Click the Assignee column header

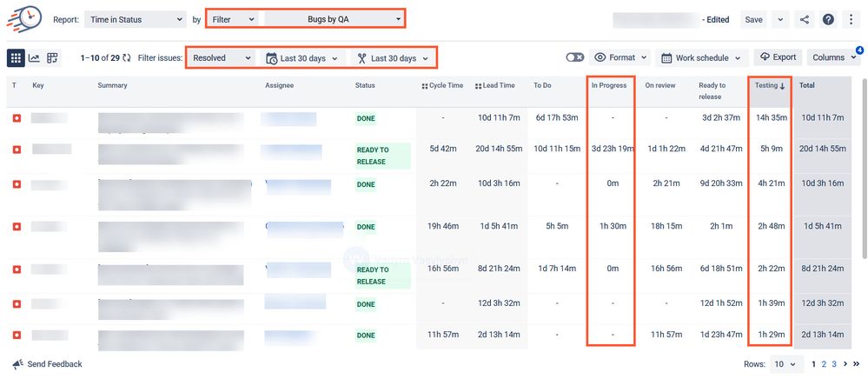tap(279, 85)
